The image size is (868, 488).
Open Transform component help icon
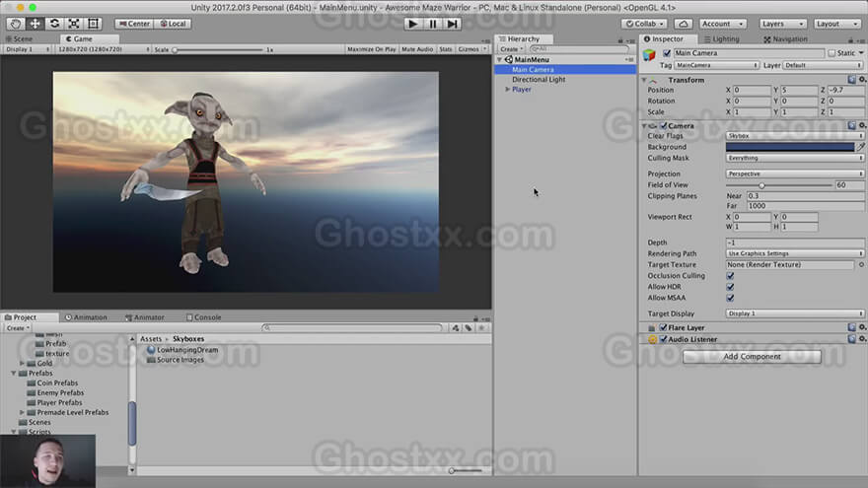pyautogui.click(x=851, y=80)
